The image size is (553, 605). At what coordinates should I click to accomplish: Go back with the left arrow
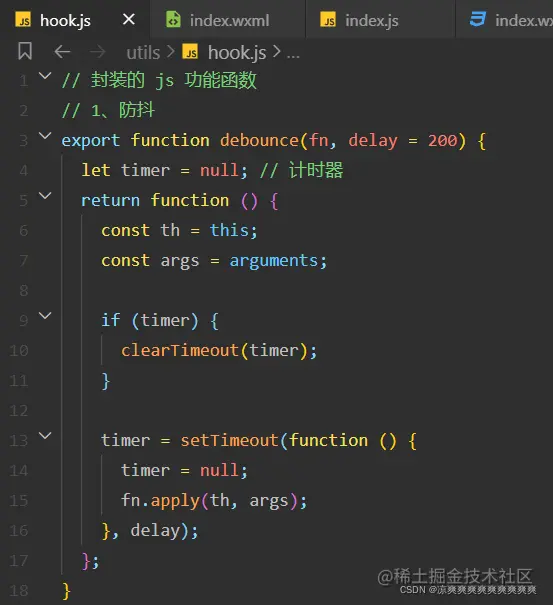[x=62, y=51]
